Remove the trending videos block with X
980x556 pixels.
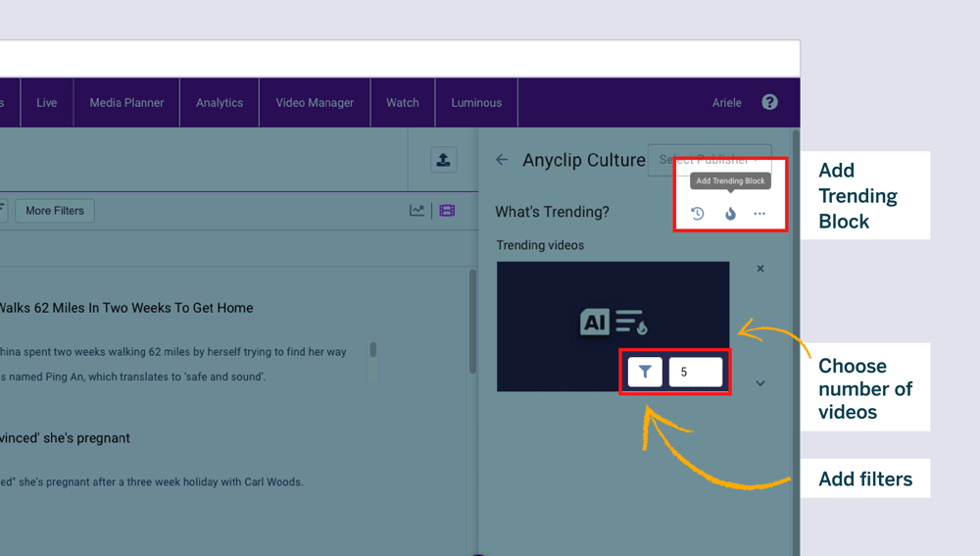coord(760,269)
